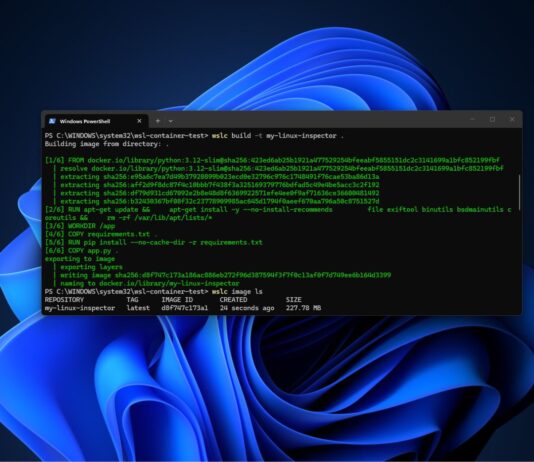Screen dimensions: 534x462
Task: Click the 'my-linux-inspector' repository value
Action: click(x=80, y=308)
